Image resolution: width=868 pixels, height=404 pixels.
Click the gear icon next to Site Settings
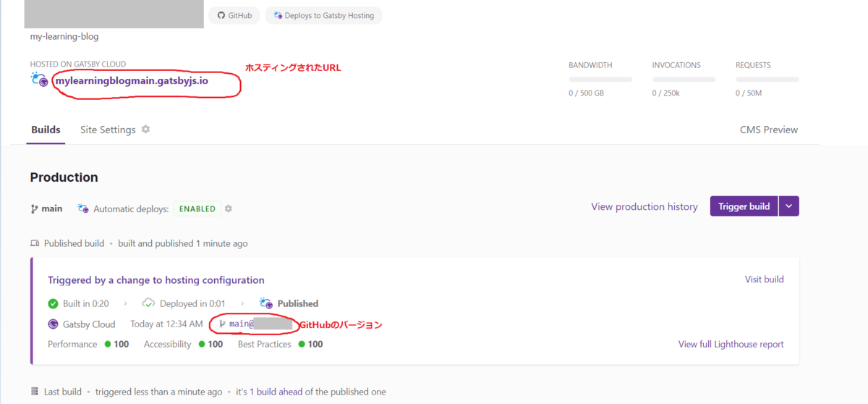click(145, 130)
